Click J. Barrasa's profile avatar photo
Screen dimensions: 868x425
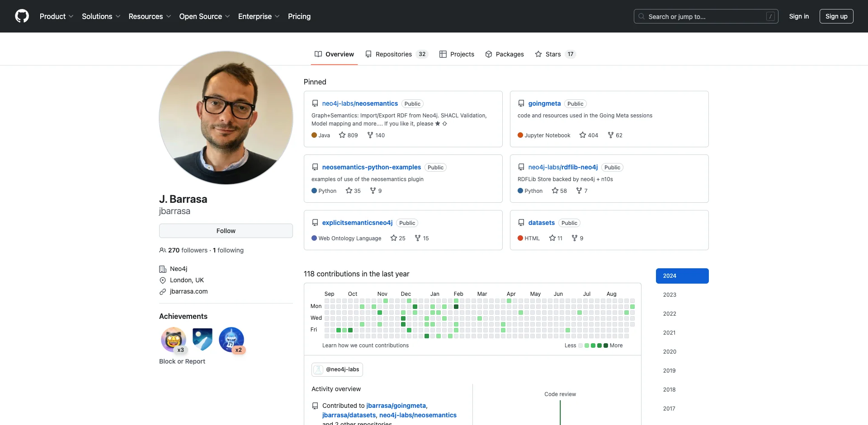tap(226, 117)
